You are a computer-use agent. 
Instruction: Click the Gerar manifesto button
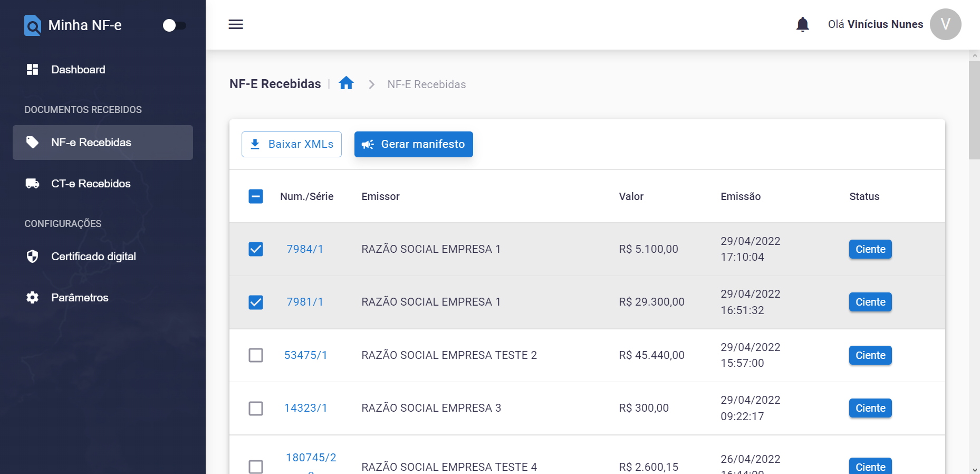tap(414, 144)
